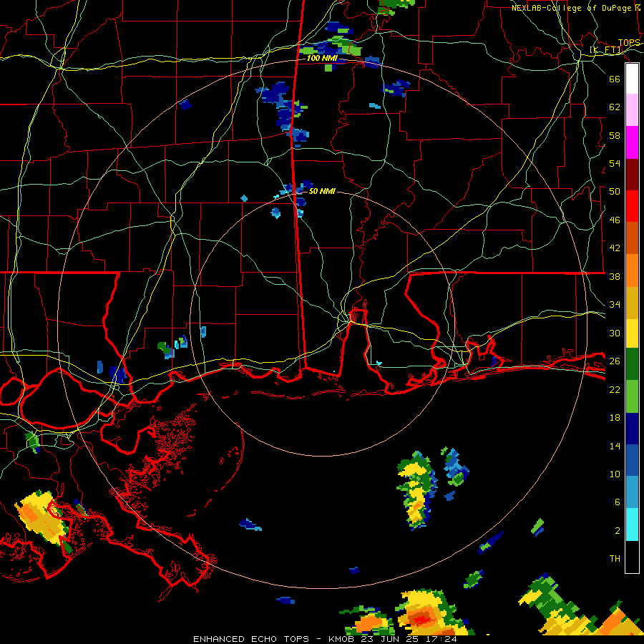The width and height of the screenshot is (644, 644).
Task: Click the "100 NMI" range ring label
Action: [x=322, y=59]
